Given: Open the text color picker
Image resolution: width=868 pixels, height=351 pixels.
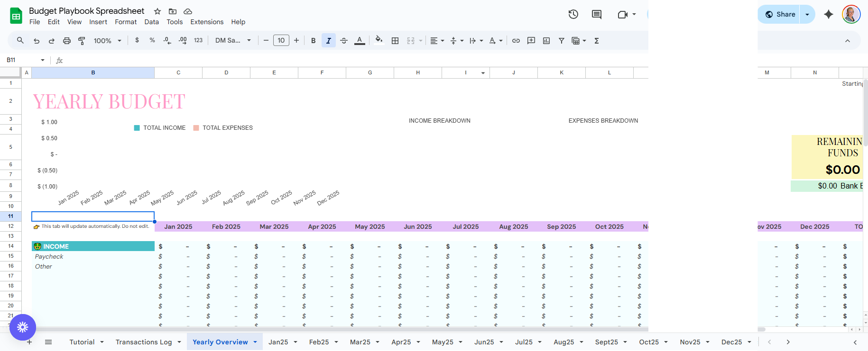Looking at the screenshot, I should click(x=360, y=41).
